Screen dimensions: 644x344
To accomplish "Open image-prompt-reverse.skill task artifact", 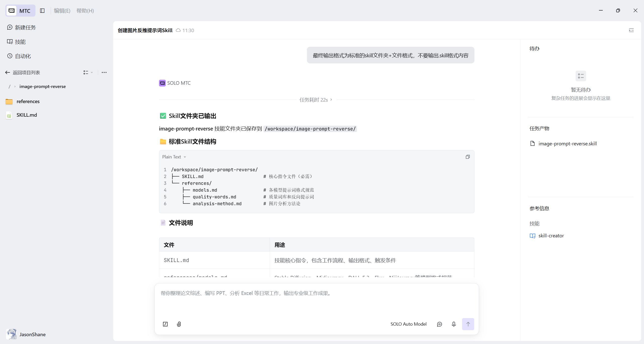I will (563, 144).
